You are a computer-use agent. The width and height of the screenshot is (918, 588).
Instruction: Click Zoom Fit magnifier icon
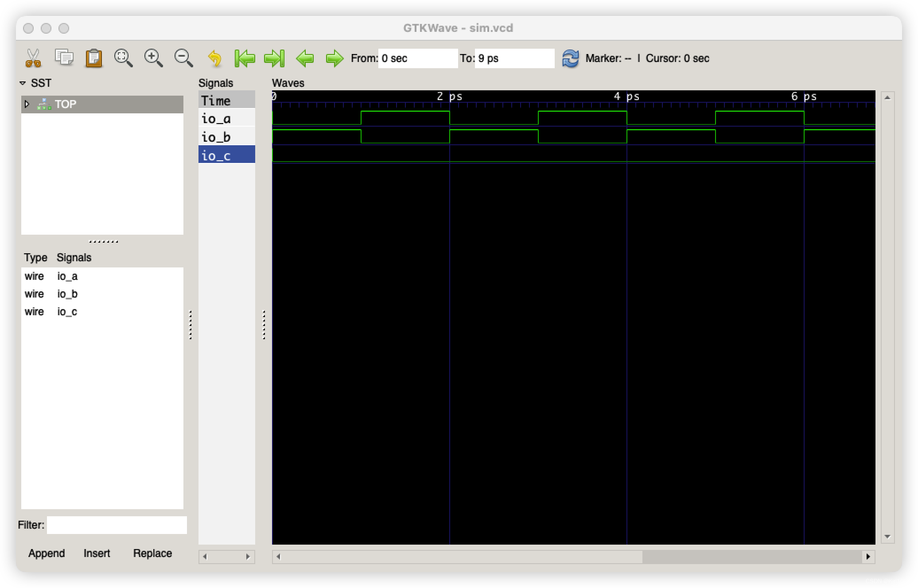[123, 58]
